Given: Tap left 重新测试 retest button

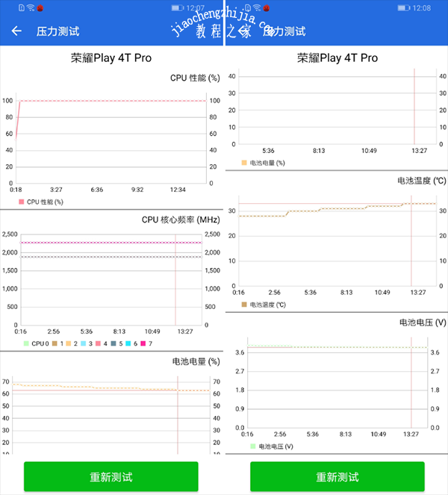Looking at the screenshot, I should click(111, 476).
